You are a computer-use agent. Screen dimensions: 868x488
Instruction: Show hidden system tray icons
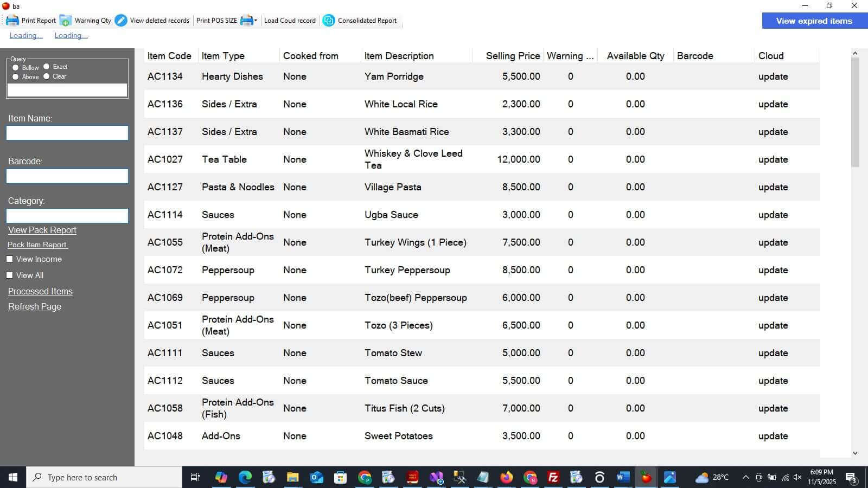(745, 477)
